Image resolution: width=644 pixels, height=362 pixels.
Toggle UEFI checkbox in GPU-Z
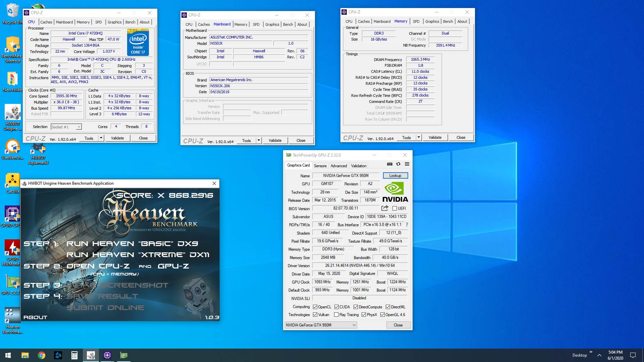click(x=395, y=208)
